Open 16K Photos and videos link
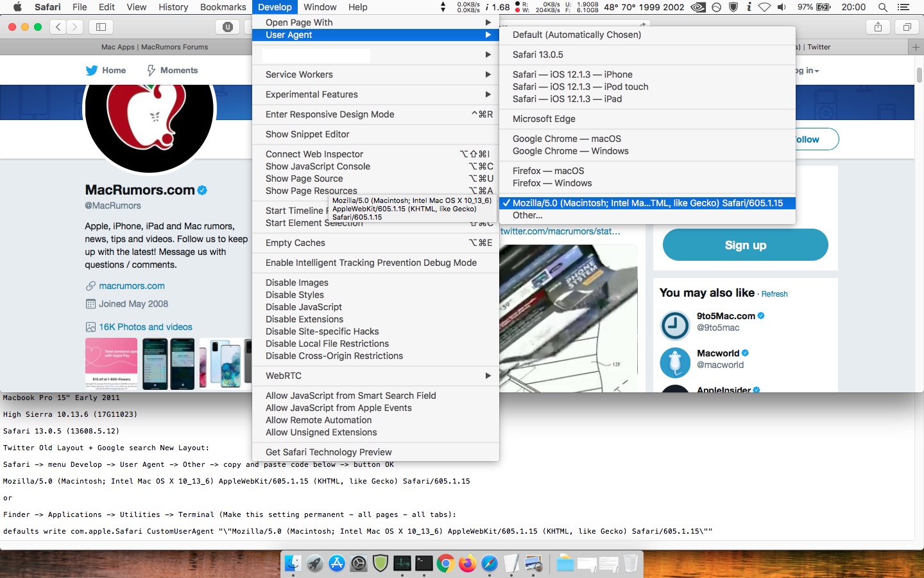Image resolution: width=924 pixels, height=578 pixels. (x=146, y=327)
